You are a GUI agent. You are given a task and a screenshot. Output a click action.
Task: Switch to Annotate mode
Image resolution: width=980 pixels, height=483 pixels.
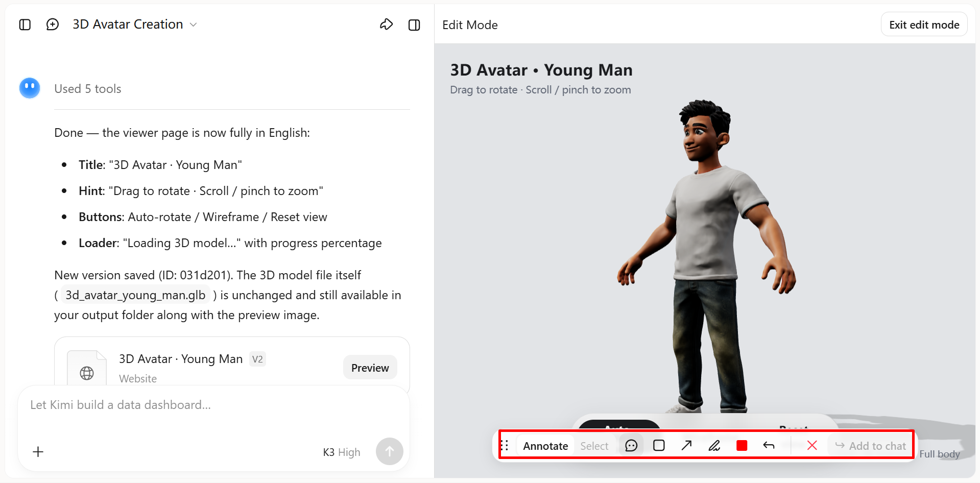coord(545,446)
